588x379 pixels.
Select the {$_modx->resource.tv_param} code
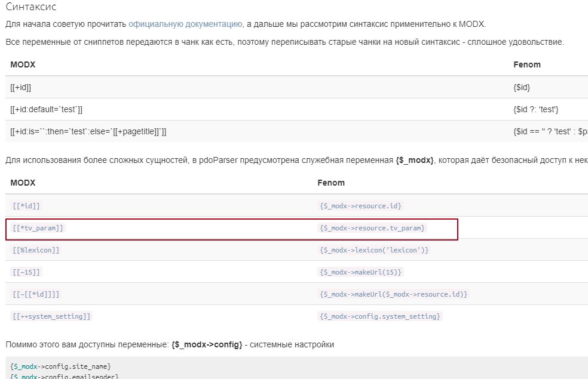coord(372,228)
